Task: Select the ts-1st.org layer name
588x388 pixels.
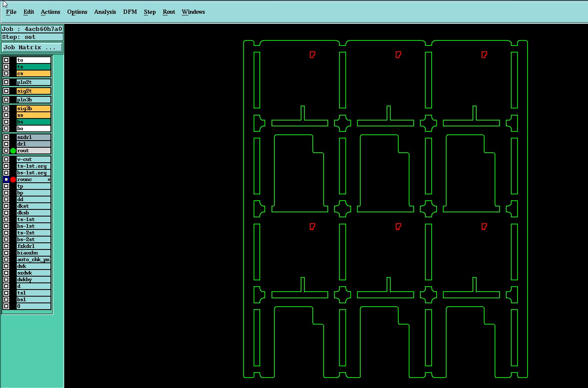Action: [x=33, y=166]
